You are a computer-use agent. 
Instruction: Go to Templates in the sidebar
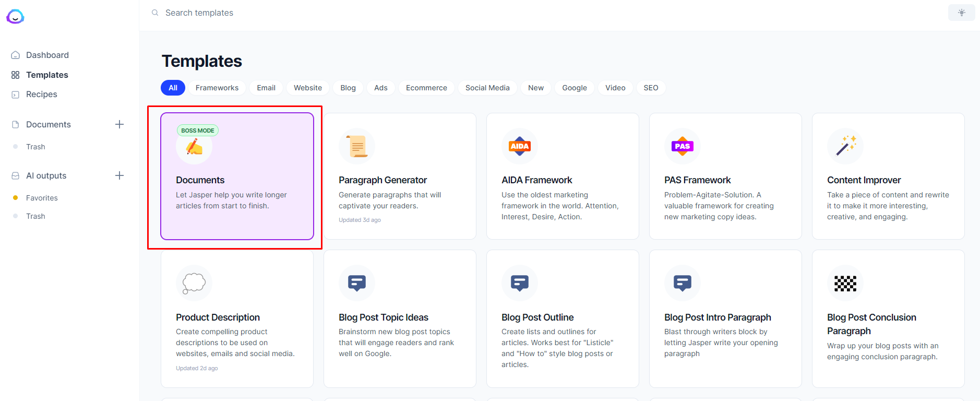coord(47,75)
